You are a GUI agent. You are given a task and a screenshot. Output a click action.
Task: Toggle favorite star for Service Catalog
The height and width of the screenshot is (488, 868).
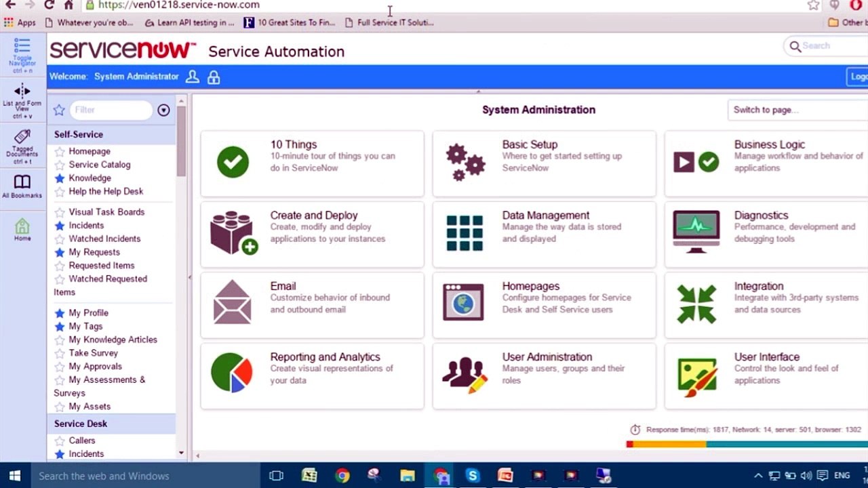tap(60, 165)
